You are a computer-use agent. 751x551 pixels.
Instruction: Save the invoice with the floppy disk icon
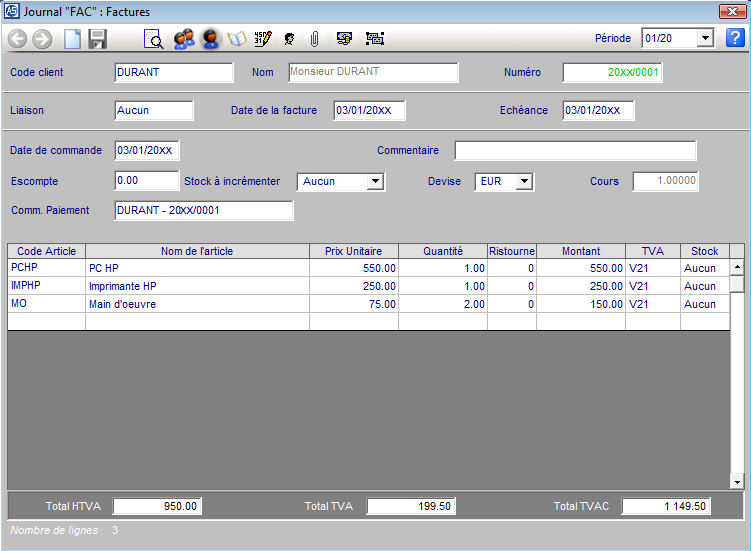(x=97, y=39)
